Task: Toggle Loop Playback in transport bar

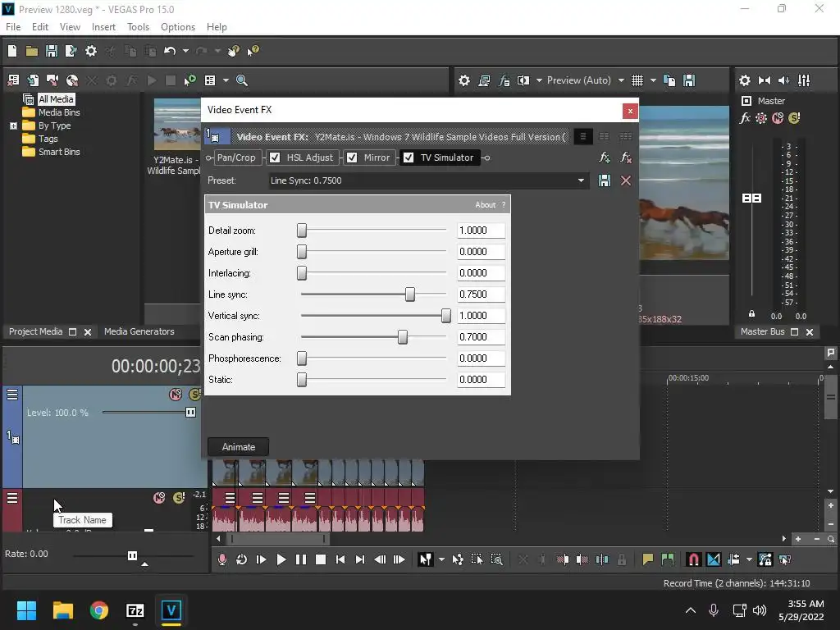Action: [242, 559]
